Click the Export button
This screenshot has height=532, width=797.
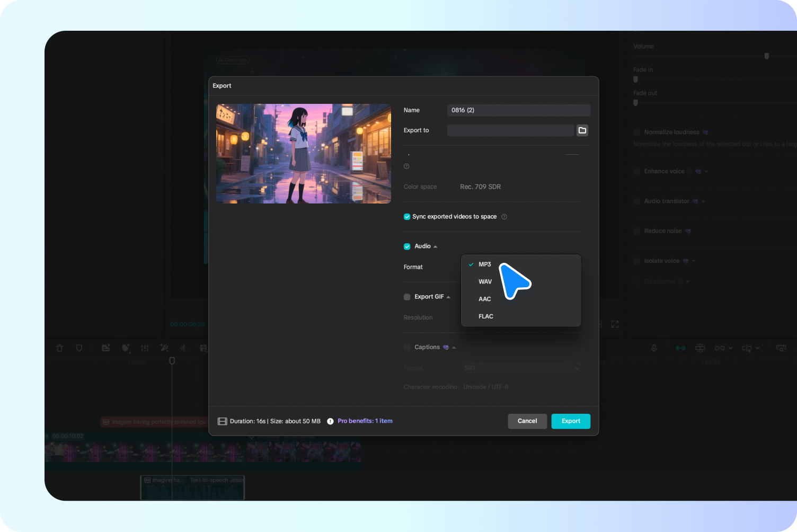[x=571, y=421]
